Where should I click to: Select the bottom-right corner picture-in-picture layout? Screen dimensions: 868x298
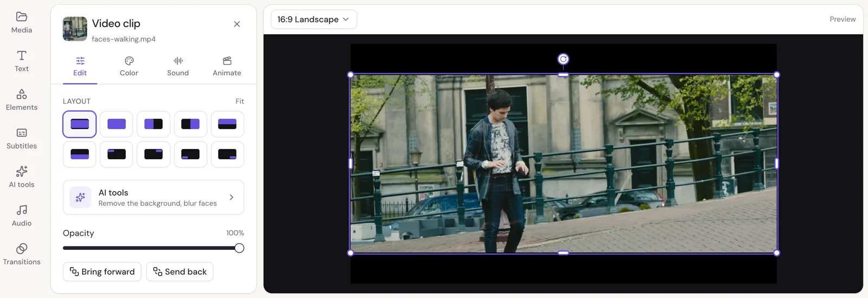227,154
